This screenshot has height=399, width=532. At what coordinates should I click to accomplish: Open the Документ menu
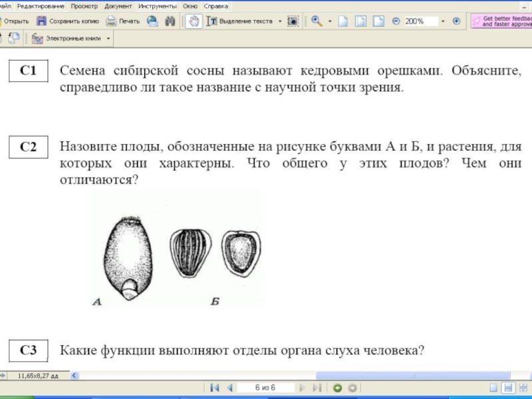[118, 5]
